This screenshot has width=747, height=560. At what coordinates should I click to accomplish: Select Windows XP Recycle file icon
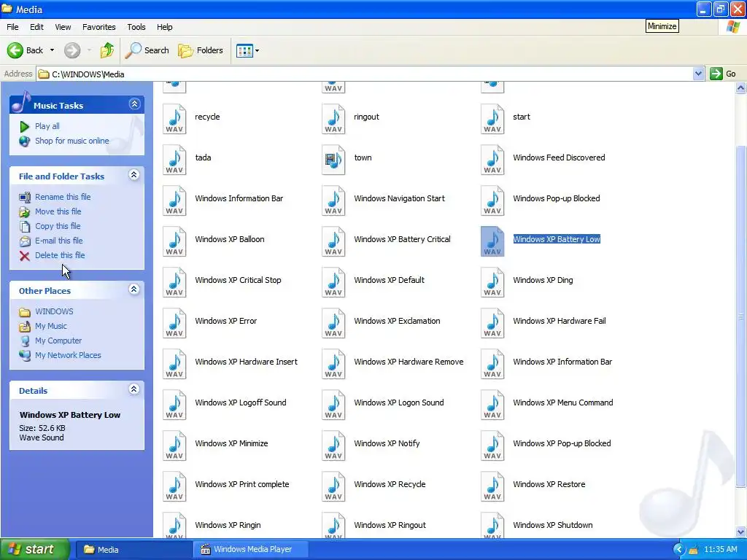pyautogui.click(x=333, y=486)
